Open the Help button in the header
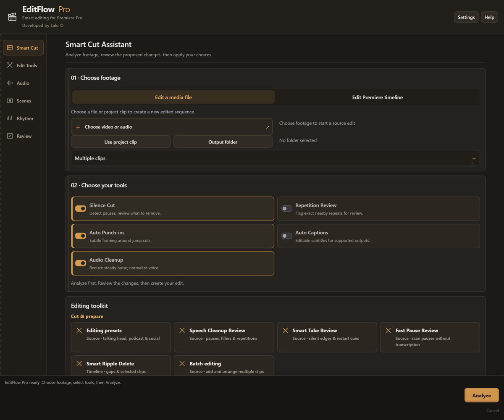 (x=489, y=17)
